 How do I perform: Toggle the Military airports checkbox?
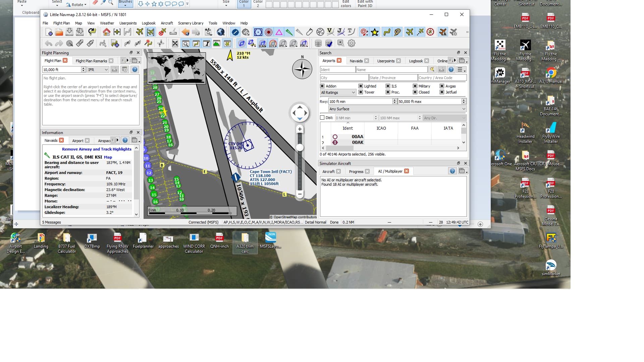pyautogui.click(x=415, y=86)
